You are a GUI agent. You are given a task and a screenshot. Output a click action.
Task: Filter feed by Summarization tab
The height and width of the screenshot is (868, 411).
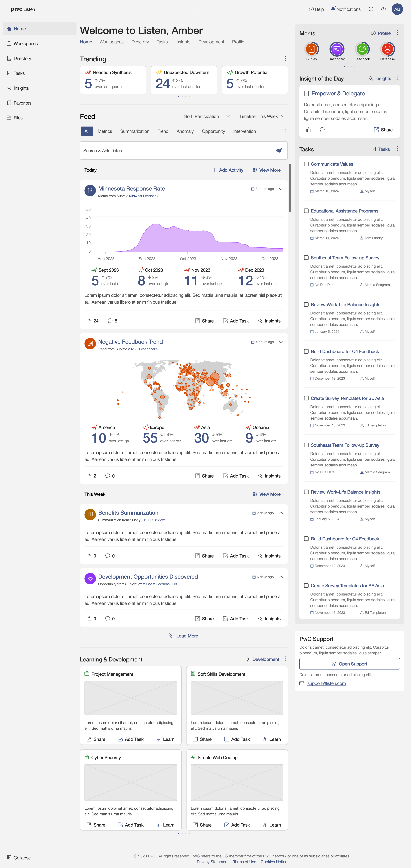pos(135,131)
